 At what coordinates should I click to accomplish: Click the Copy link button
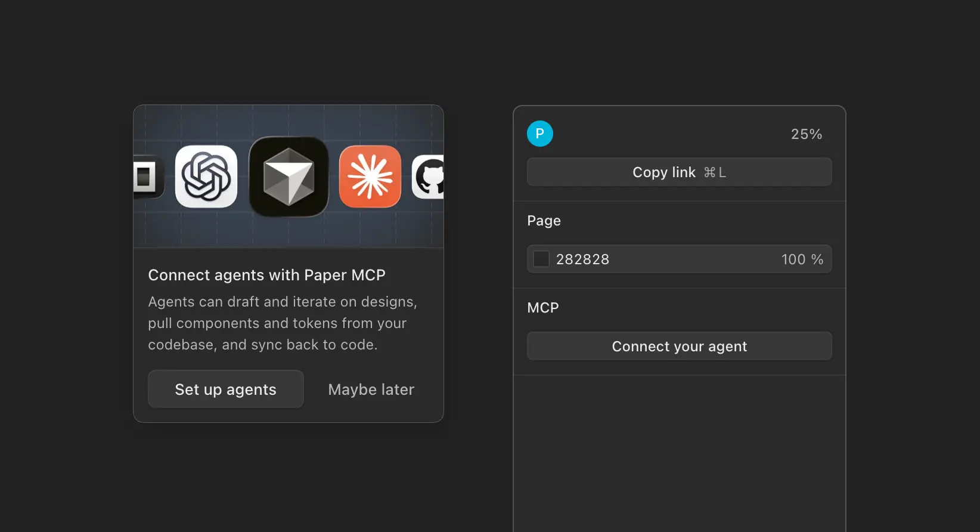tap(680, 172)
